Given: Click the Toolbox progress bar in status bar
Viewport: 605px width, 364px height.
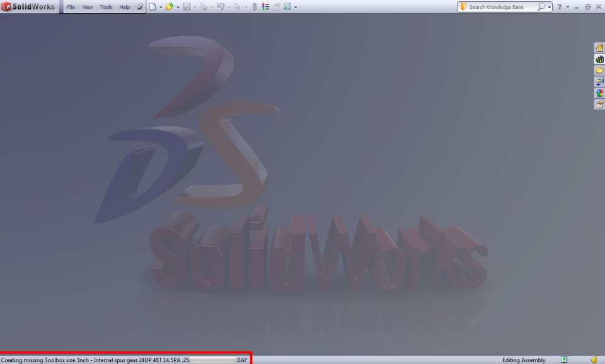Looking at the screenshot, I should (x=212, y=360).
